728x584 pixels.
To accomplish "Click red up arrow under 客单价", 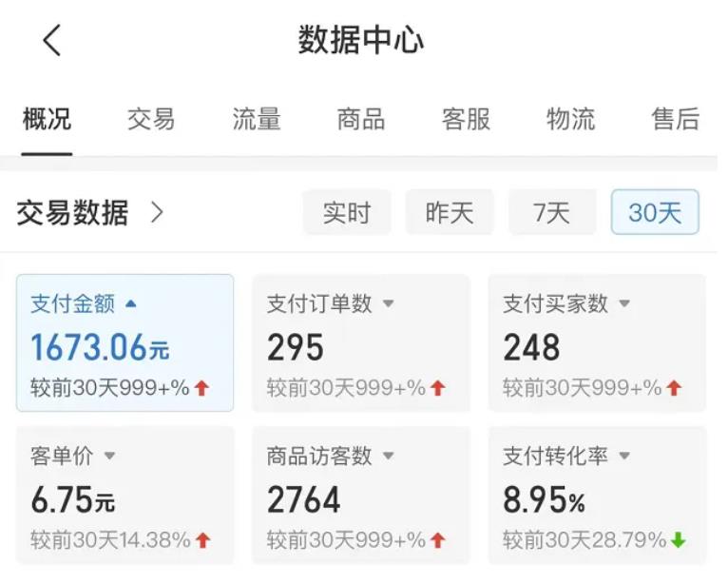I will [202, 540].
